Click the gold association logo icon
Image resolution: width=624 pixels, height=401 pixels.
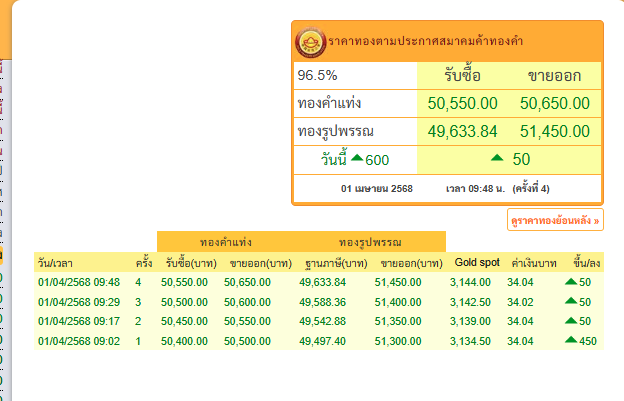[x=311, y=42]
